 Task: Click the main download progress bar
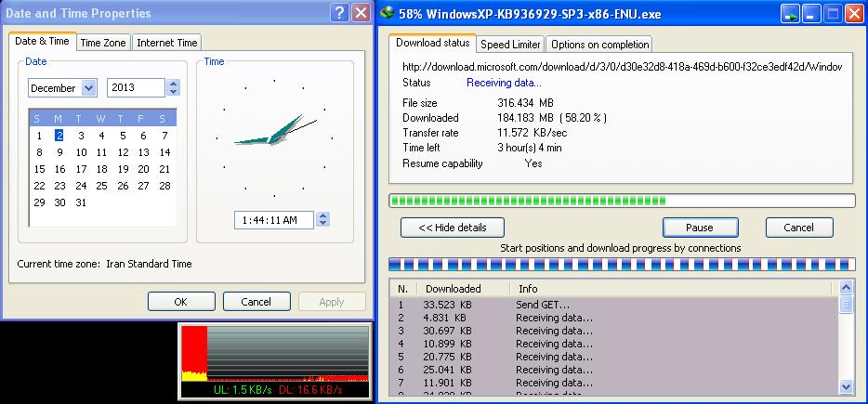[623, 201]
